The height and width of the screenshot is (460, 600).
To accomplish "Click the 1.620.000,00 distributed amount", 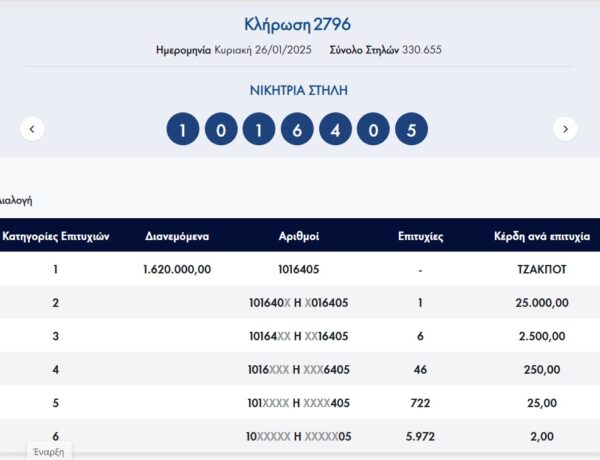I will (x=177, y=269).
